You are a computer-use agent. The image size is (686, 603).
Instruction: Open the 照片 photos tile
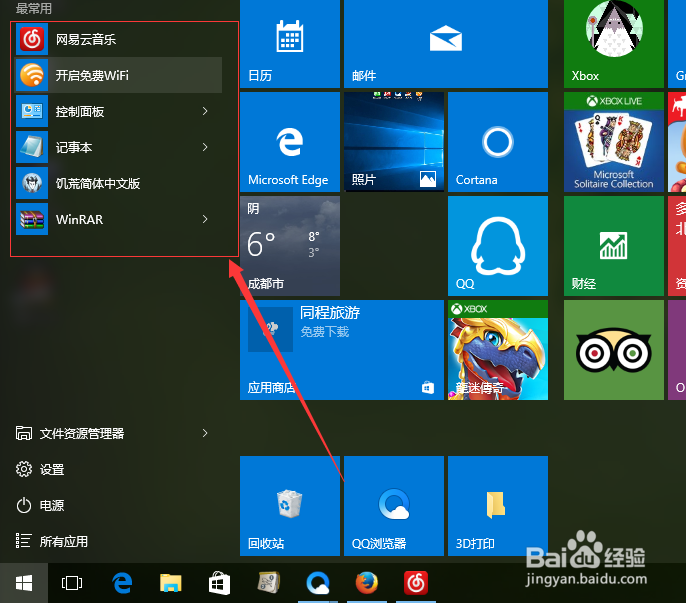[394, 142]
